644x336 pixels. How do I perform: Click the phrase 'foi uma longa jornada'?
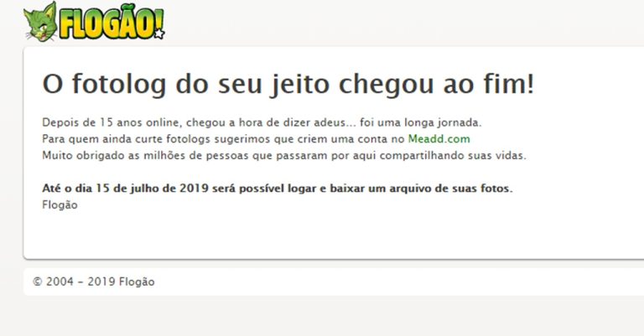420,122
